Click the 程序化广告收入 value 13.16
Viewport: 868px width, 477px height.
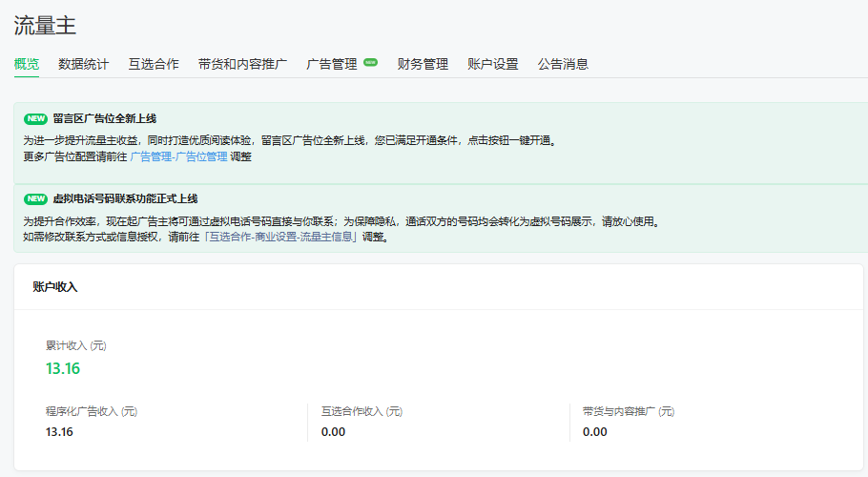pos(59,432)
